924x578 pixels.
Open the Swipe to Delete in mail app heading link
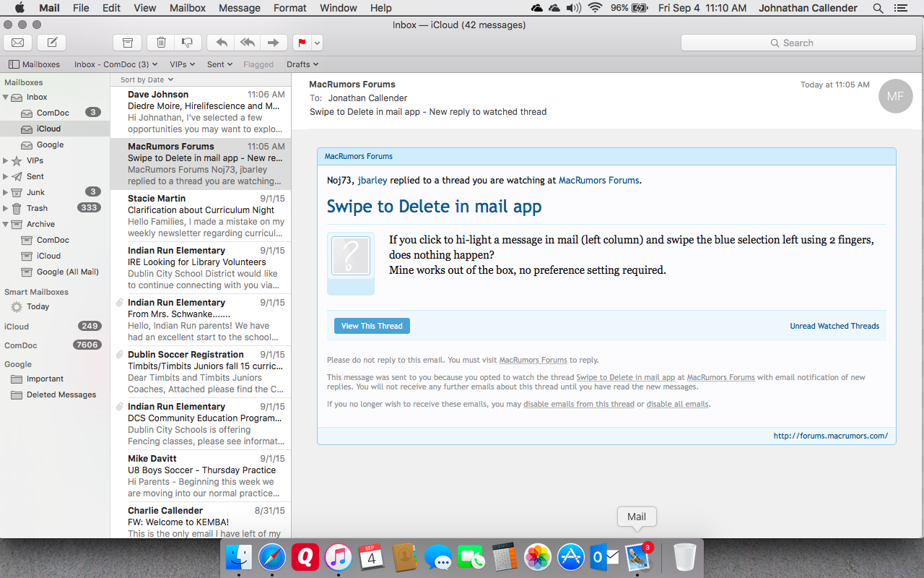[434, 206]
